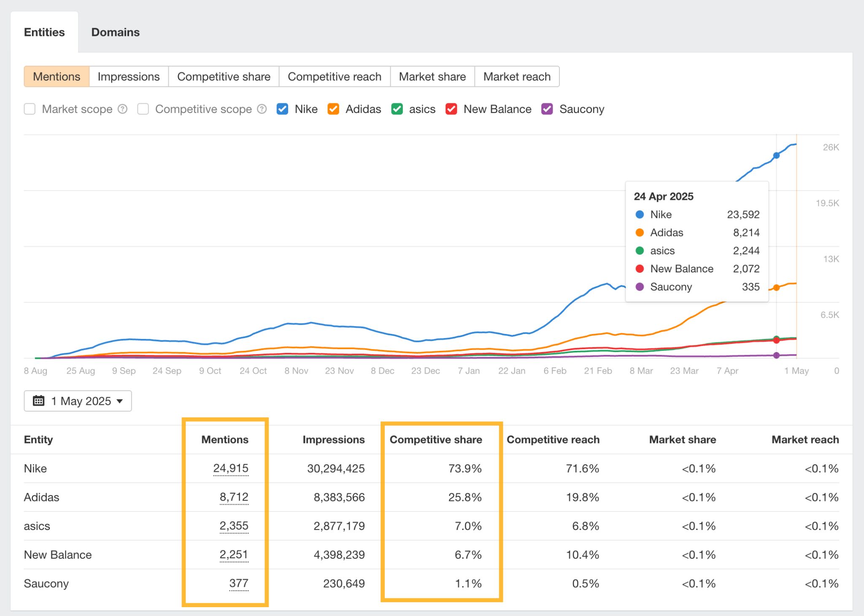Open Saucony's 377 mentions link

coord(238,584)
